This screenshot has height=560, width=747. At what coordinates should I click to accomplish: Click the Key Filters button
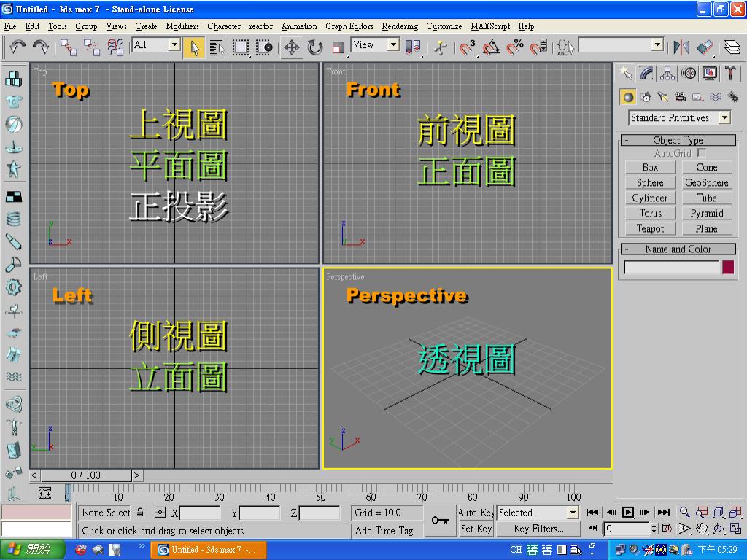pos(538,529)
